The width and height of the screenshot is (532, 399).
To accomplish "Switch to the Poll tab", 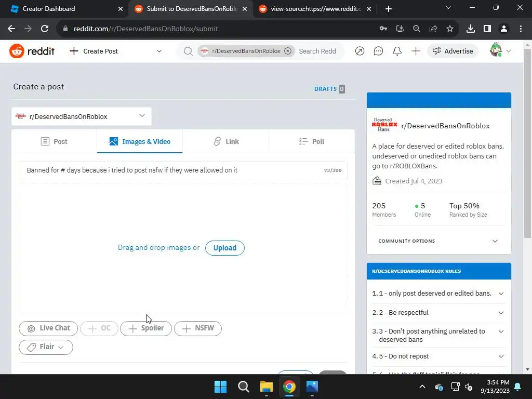I will 312,141.
